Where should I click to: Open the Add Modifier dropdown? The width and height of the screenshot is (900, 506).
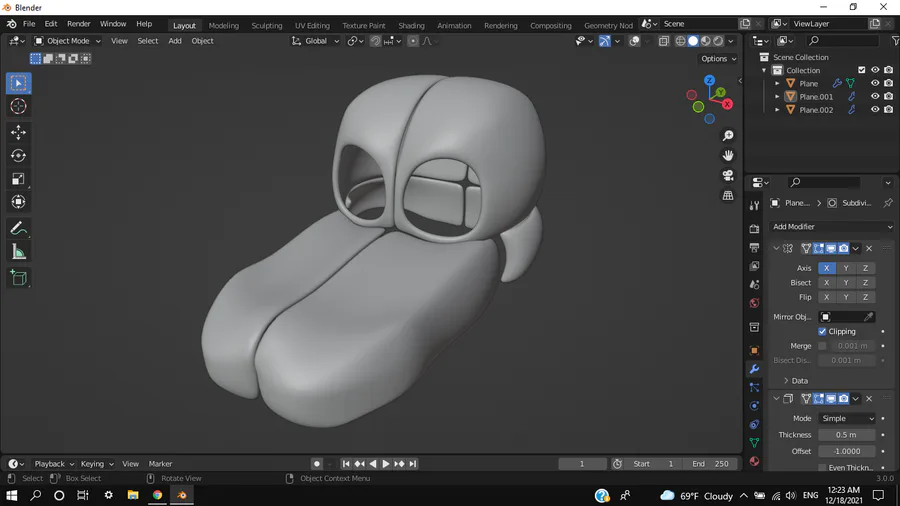(832, 227)
